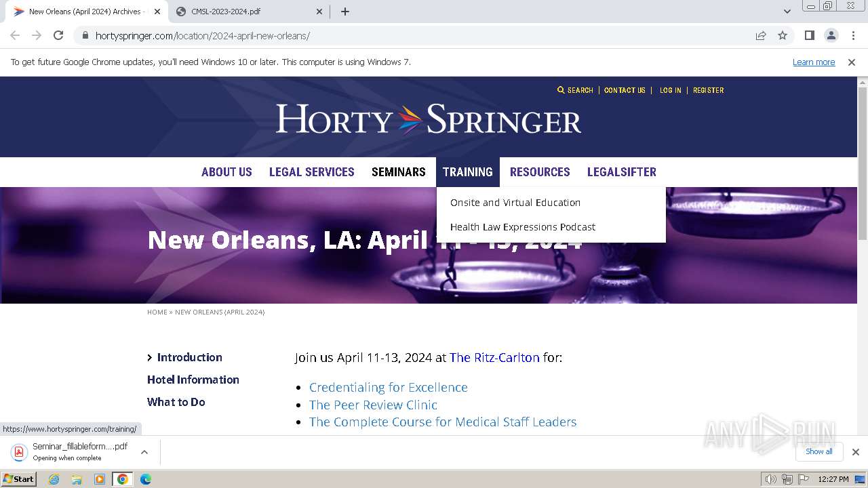The image size is (868, 488).
Task: Click the Chrome taskbar icon
Action: coord(122,479)
